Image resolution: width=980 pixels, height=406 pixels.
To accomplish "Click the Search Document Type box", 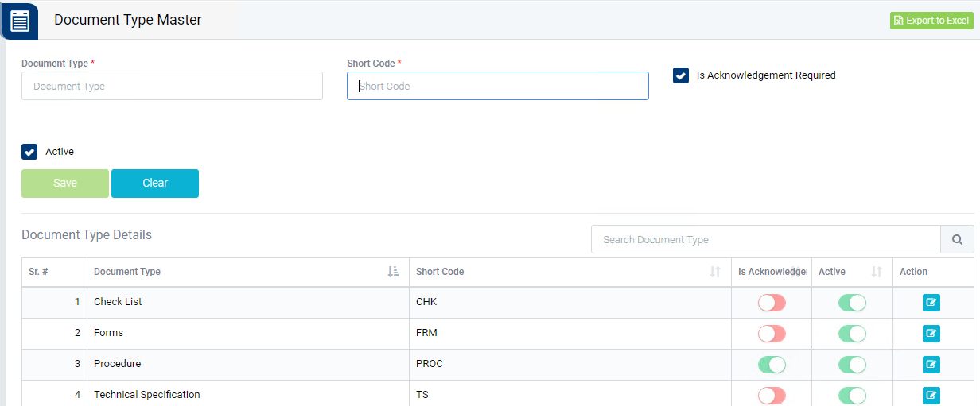I will point(765,239).
